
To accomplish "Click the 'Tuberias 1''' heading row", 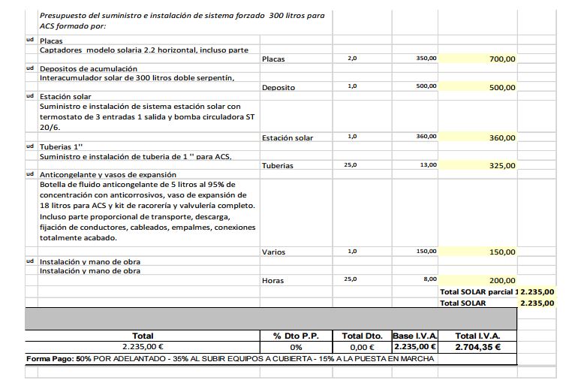I will 61,146.
